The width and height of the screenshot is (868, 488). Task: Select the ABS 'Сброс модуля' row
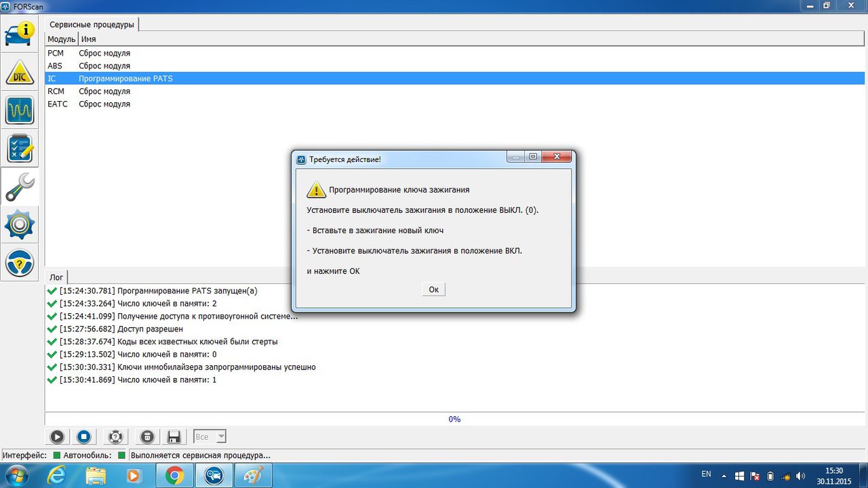(455, 66)
